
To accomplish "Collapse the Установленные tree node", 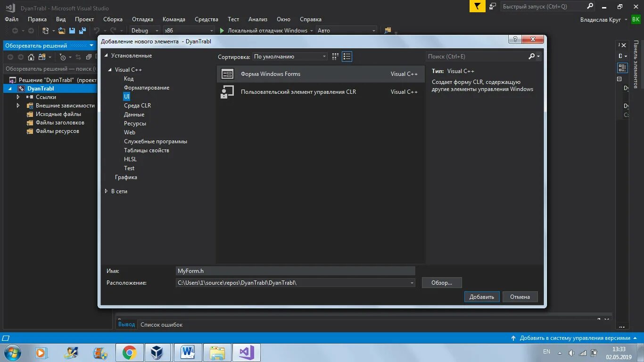I will point(106,56).
